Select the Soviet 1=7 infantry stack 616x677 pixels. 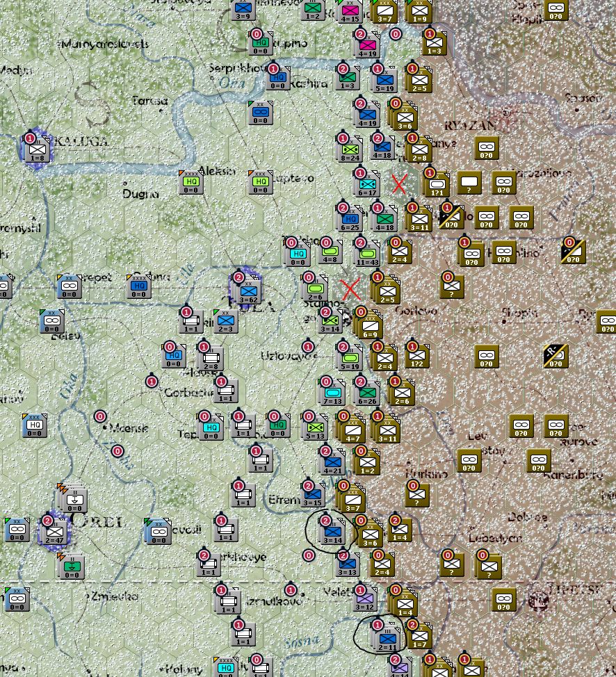(x=419, y=637)
